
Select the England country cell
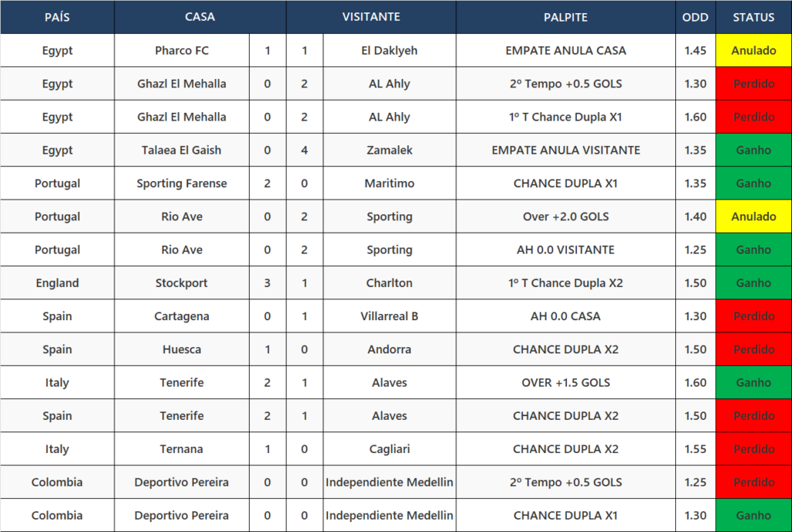[x=57, y=283]
